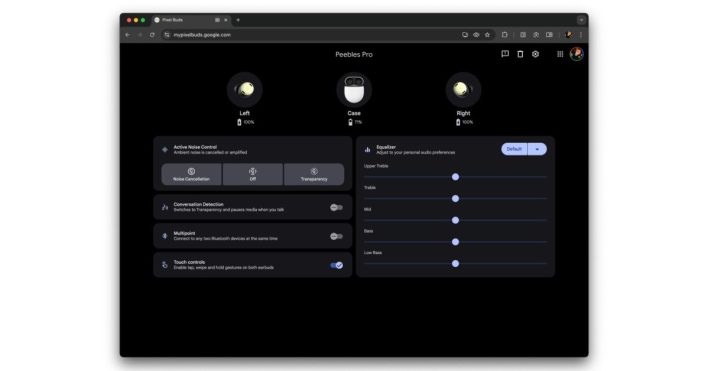Click the install app icon in address bar

465,35
